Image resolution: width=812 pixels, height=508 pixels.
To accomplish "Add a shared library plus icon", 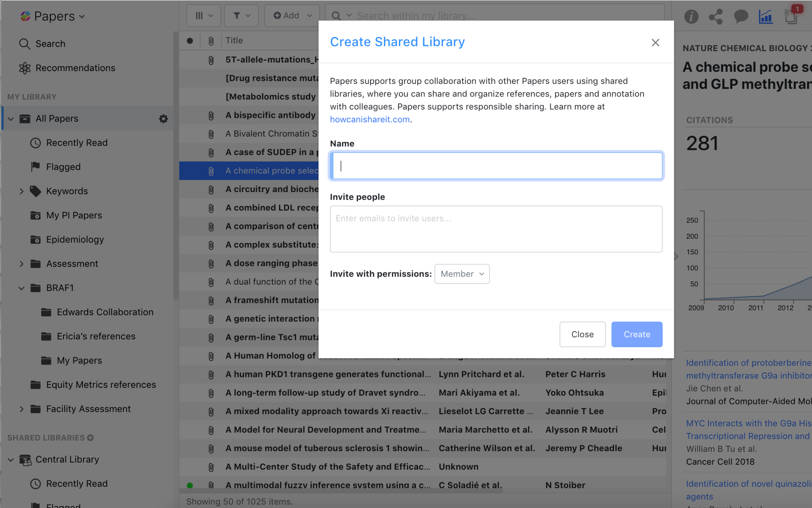I will (x=90, y=438).
